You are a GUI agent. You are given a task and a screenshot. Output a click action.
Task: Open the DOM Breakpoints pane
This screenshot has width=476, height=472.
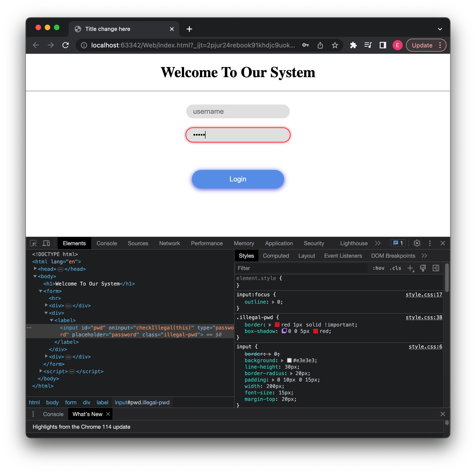point(393,256)
